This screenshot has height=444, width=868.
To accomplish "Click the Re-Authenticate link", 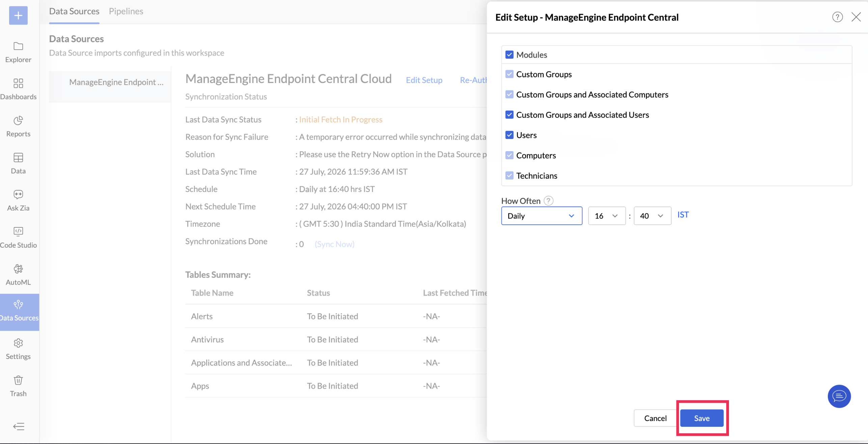I will point(473,80).
